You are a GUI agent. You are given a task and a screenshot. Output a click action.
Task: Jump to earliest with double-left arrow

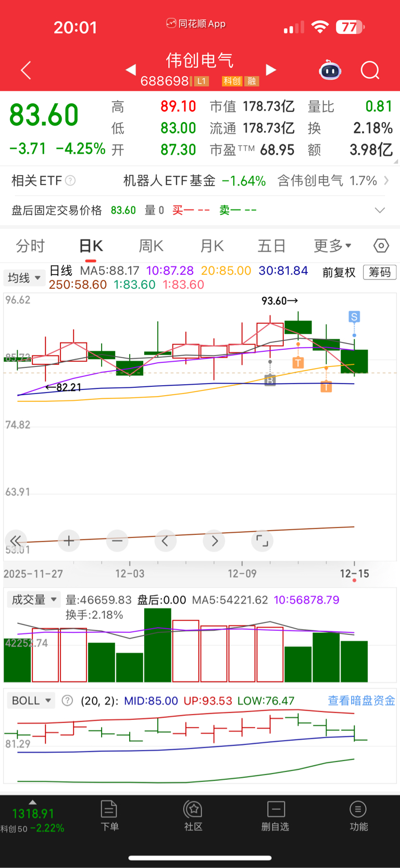(16, 541)
